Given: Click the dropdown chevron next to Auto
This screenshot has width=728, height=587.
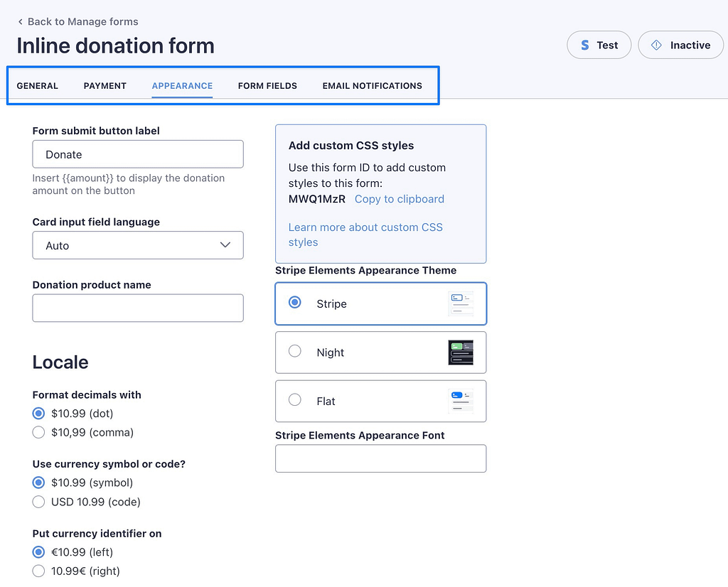Looking at the screenshot, I should (x=225, y=245).
